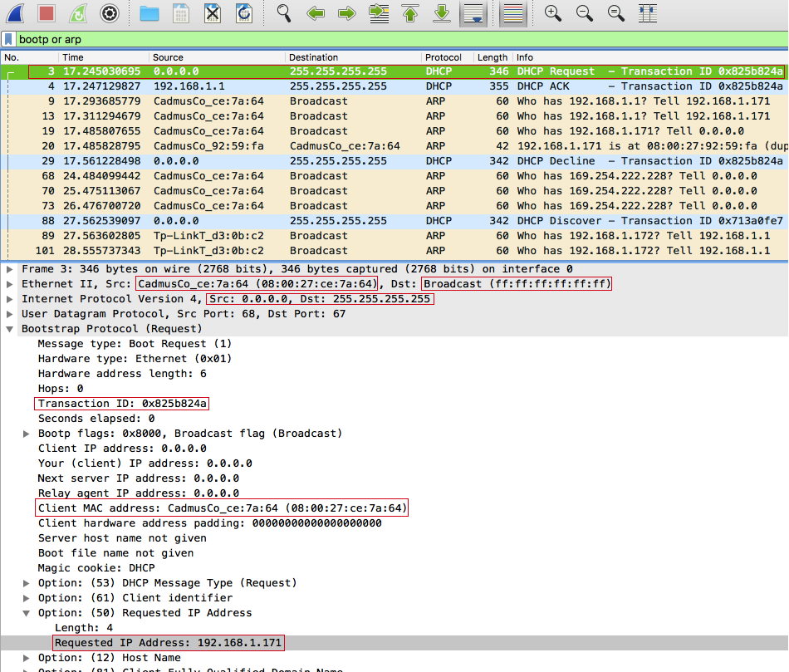The image size is (789, 672).
Task: Expand the Ethernet II section
Action: pos(10,284)
